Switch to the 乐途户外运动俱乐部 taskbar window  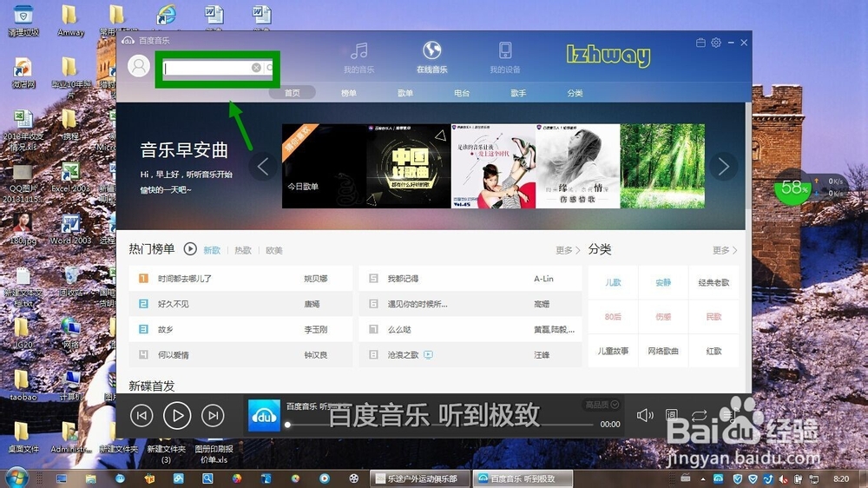coord(420,478)
